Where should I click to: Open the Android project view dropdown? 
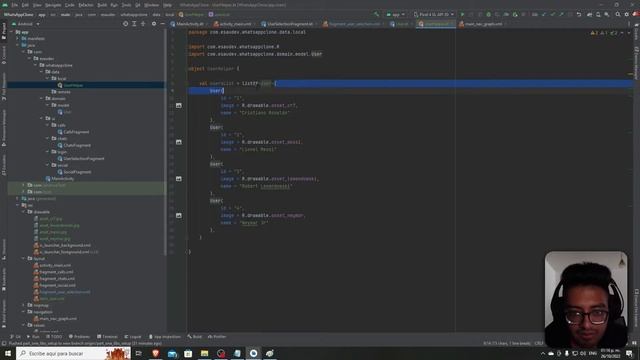coord(26,24)
